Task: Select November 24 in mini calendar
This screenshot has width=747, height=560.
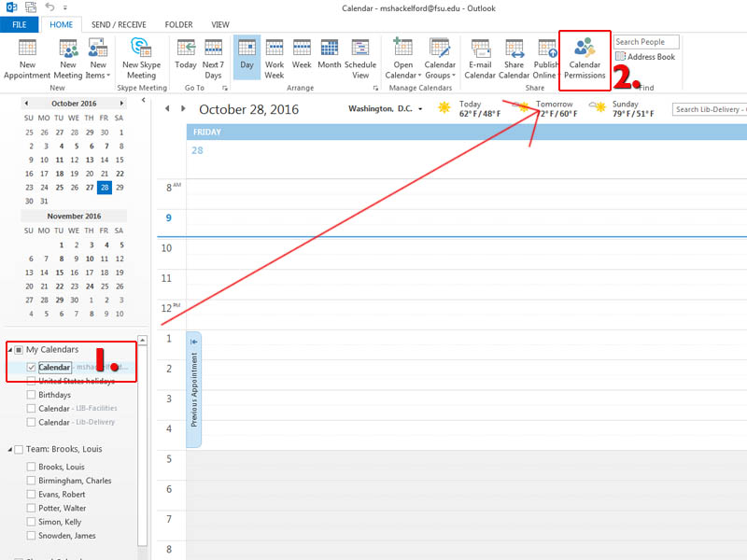Action: click(x=90, y=287)
